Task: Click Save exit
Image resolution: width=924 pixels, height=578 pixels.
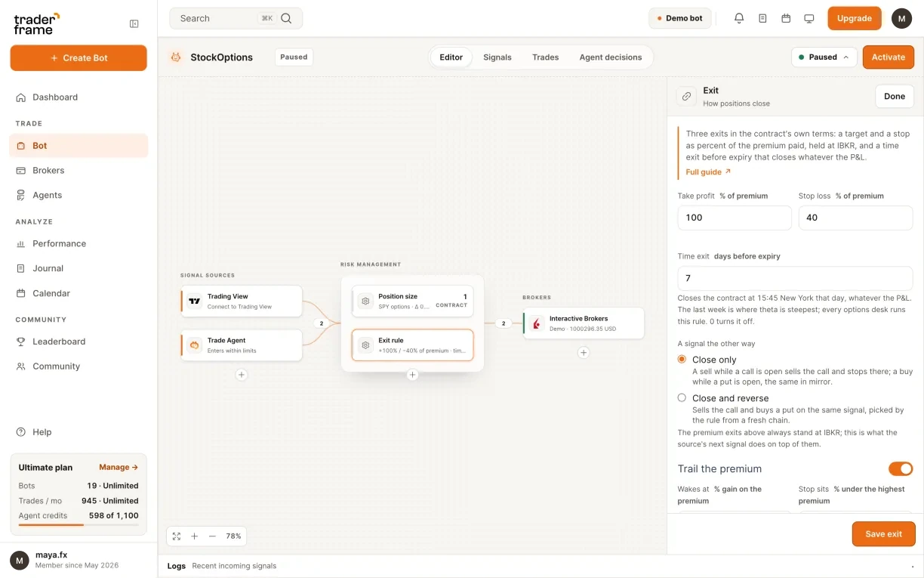Action: (x=884, y=534)
